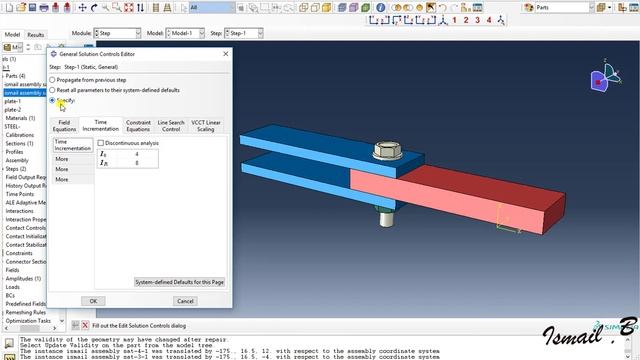Screen dimensions: 640x360
Task: Switch to wireframe render style
Action: tap(303, 7)
